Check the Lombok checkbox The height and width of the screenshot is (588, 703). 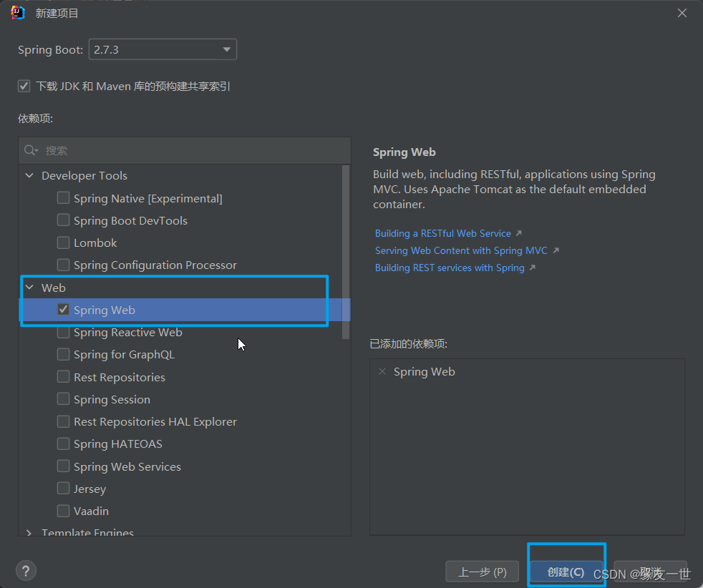[x=63, y=242]
